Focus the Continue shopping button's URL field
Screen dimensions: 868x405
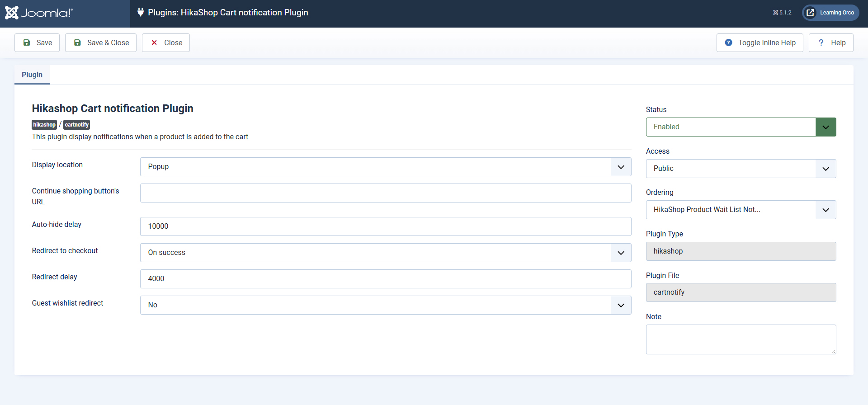pyautogui.click(x=386, y=193)
